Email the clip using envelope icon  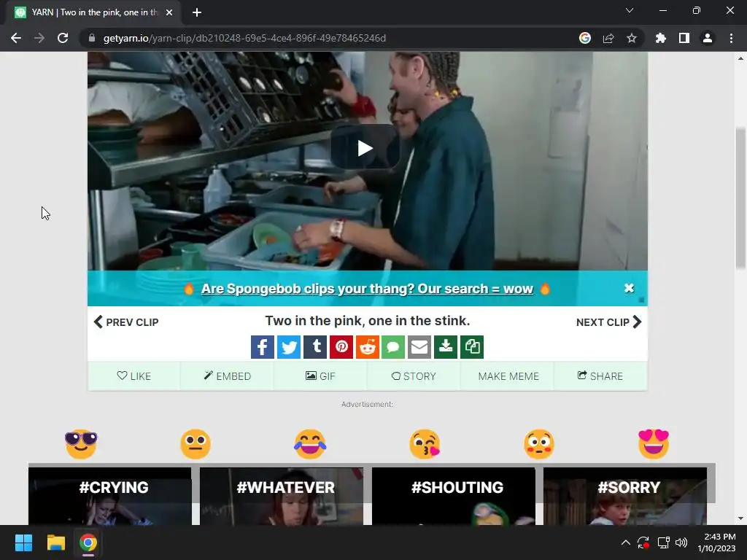[x=419, y=347]
